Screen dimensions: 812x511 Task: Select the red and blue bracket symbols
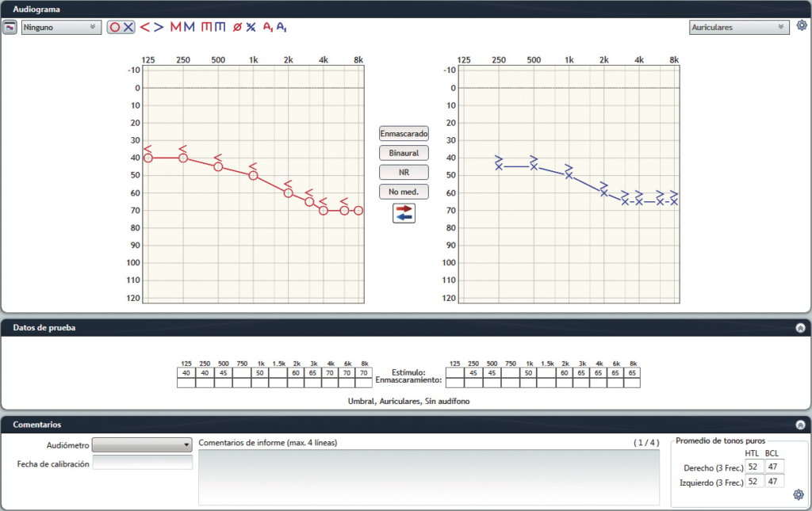pos(213,27)
